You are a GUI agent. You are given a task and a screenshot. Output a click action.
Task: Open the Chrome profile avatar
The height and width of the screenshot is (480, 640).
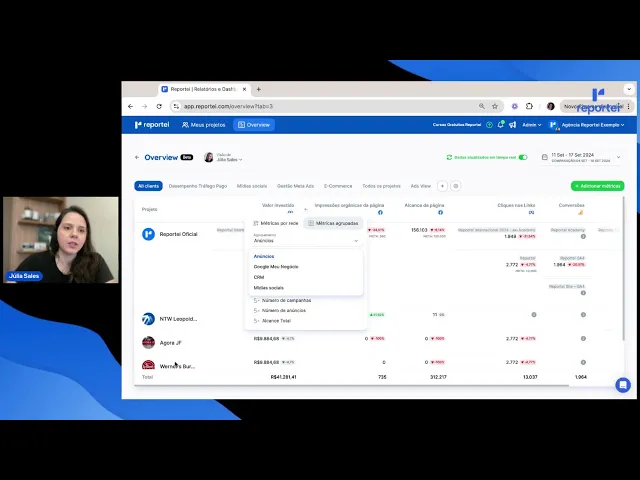551,106
